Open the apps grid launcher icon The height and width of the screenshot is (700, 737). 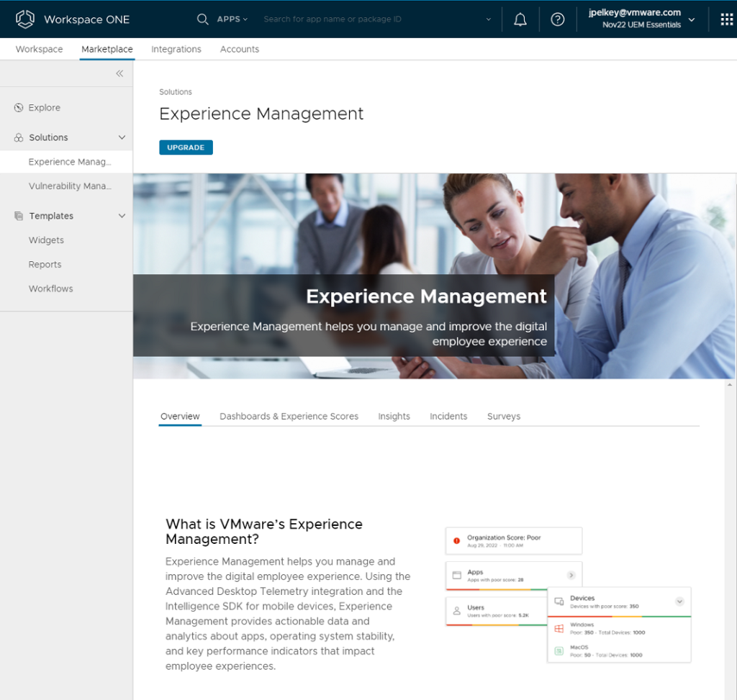pos(727,19)
